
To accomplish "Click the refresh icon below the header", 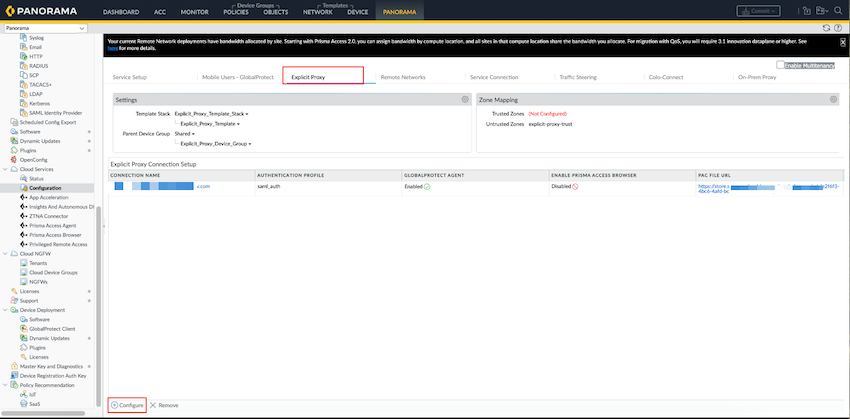I will [825, 27].
